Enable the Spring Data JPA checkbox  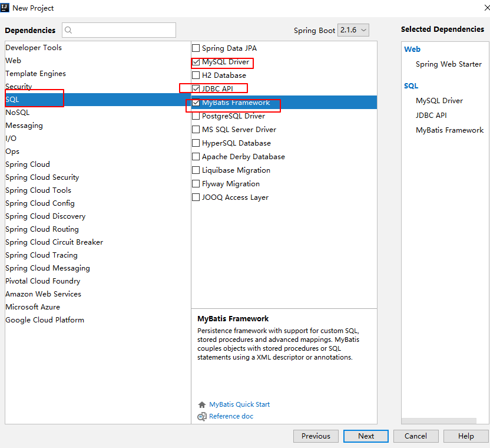(196, 48)
